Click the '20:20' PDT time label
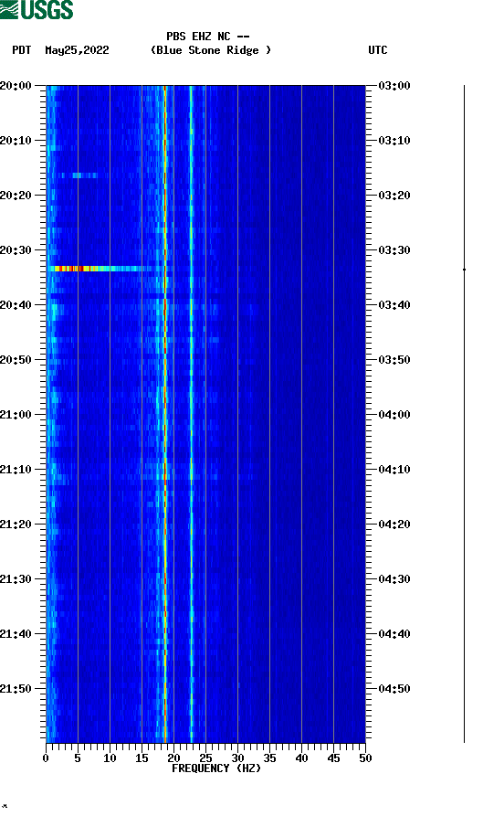Viewport: 504px width, 816px height. pos(16,196)
